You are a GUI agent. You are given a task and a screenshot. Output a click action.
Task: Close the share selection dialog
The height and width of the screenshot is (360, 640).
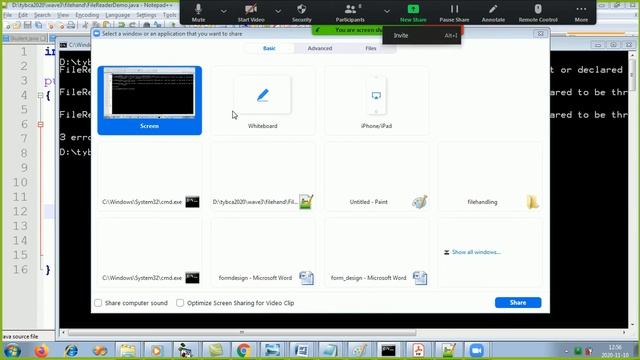540,34
